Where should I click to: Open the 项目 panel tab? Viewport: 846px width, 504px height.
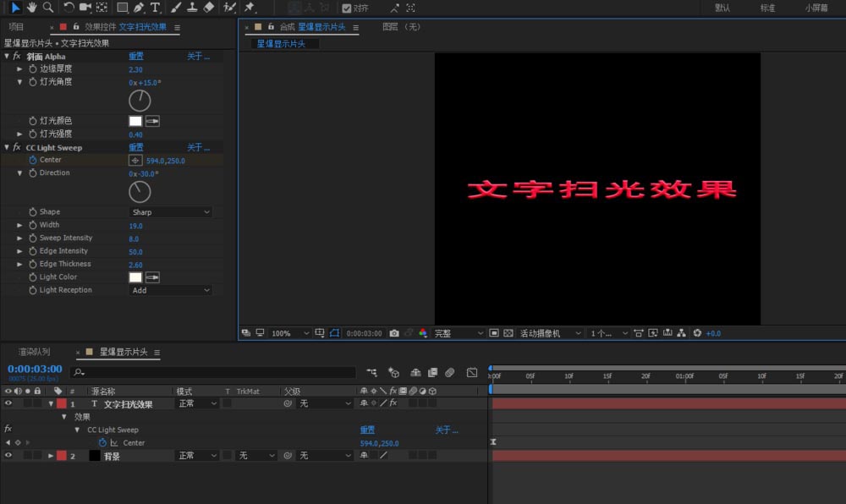coord(16,27)
